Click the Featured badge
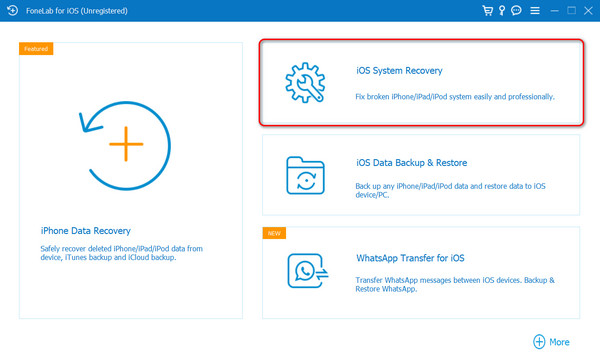 (36, 49)
